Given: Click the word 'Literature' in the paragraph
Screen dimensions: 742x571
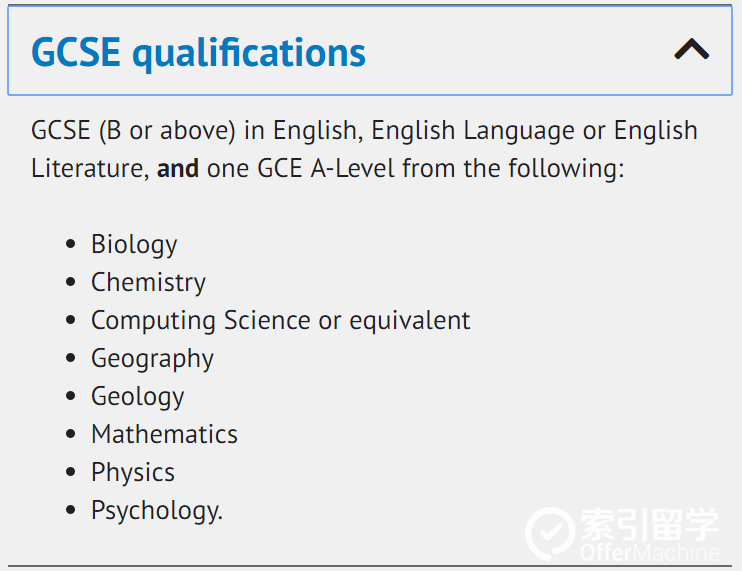Looking at the screenshot, I should tap(90, 168).
